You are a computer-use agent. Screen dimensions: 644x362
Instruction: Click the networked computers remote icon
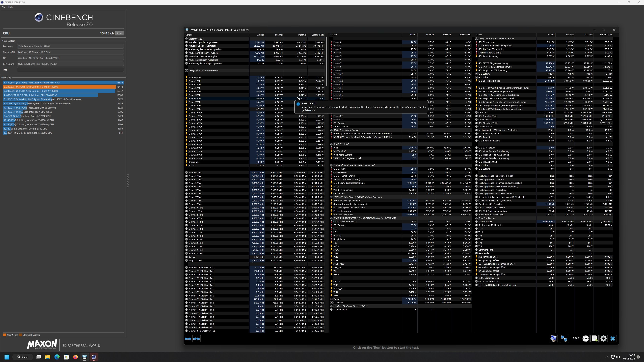[x=564, y=339]
